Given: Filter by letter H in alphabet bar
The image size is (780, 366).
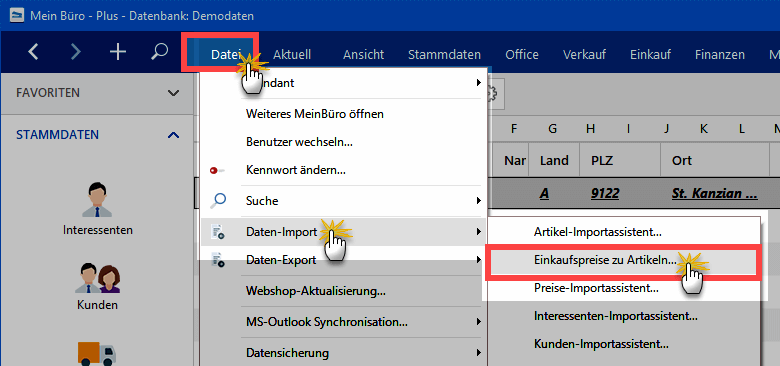Looking at the screenshot, I should tap(590, 129).
